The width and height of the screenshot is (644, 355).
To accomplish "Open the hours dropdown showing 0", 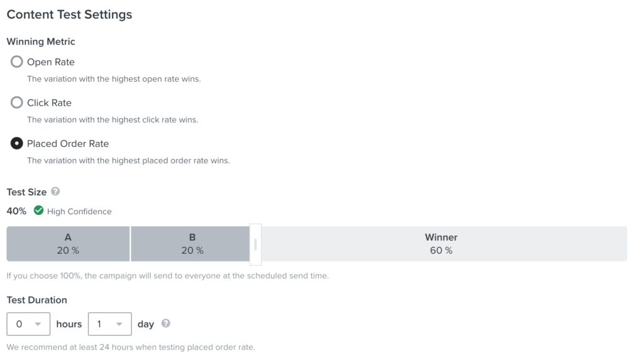I will [x=28, y=324].
